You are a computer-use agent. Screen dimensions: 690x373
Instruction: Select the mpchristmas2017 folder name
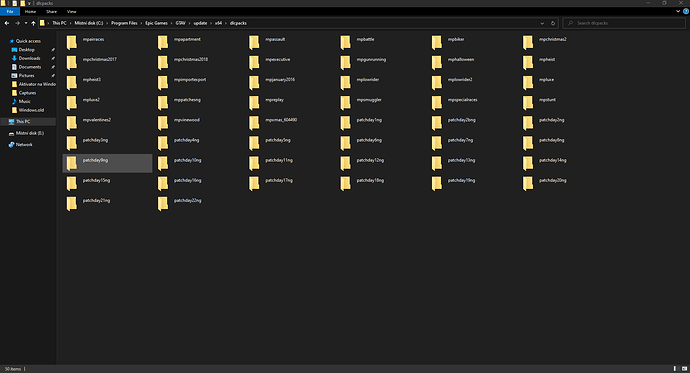99,59
